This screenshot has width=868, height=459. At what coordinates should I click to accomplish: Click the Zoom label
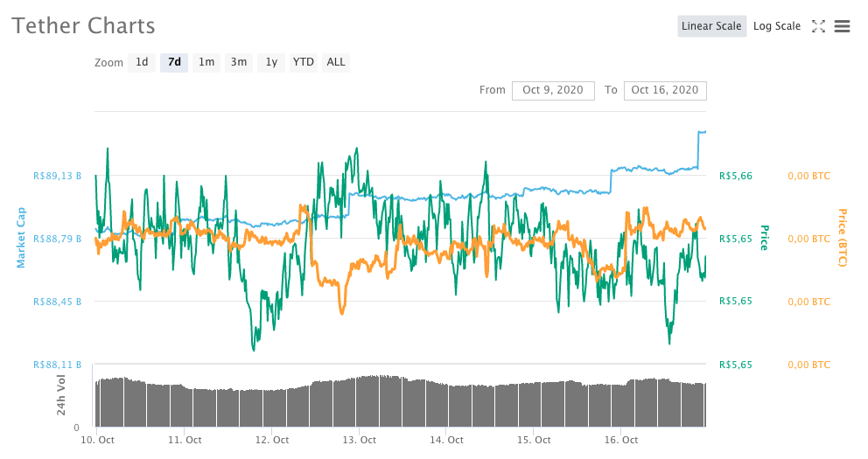[x=108, y=62]
